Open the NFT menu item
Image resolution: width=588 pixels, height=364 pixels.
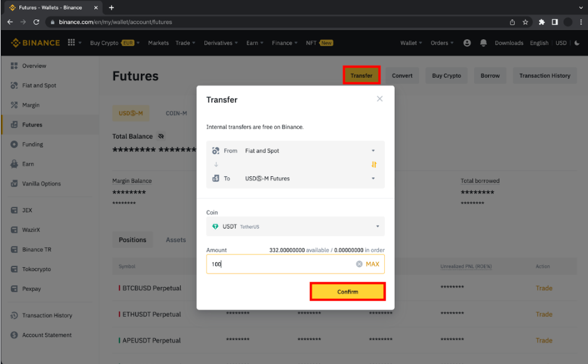(319, 43)
